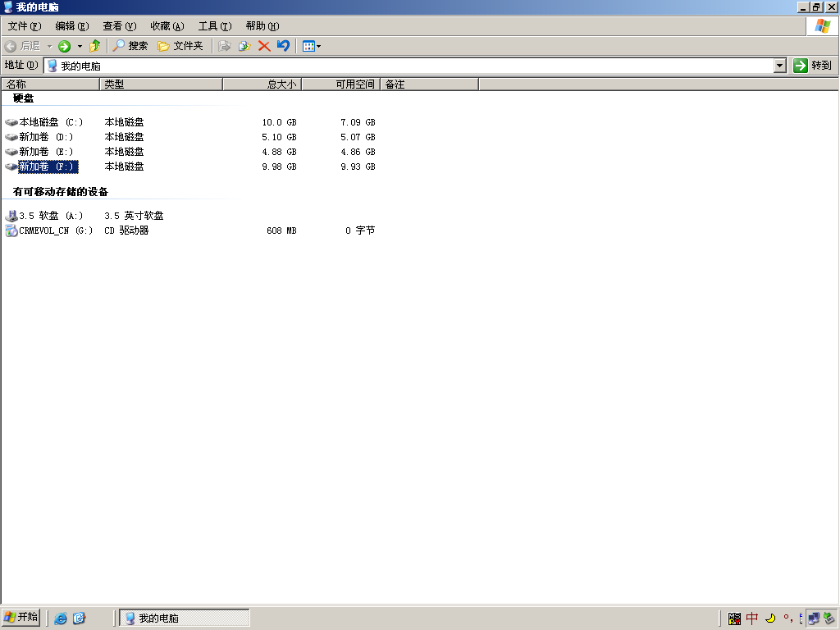Screen dimensions: 840x630
Task: Go up one folder level icon
Action: pos(95,46)
